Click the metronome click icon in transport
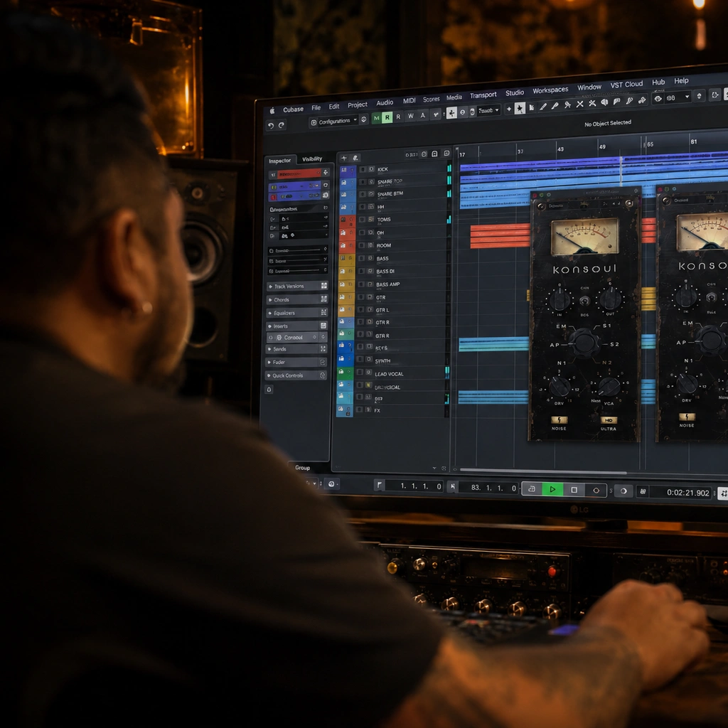This screenshot has height=728, width=728. click(623, 491)
